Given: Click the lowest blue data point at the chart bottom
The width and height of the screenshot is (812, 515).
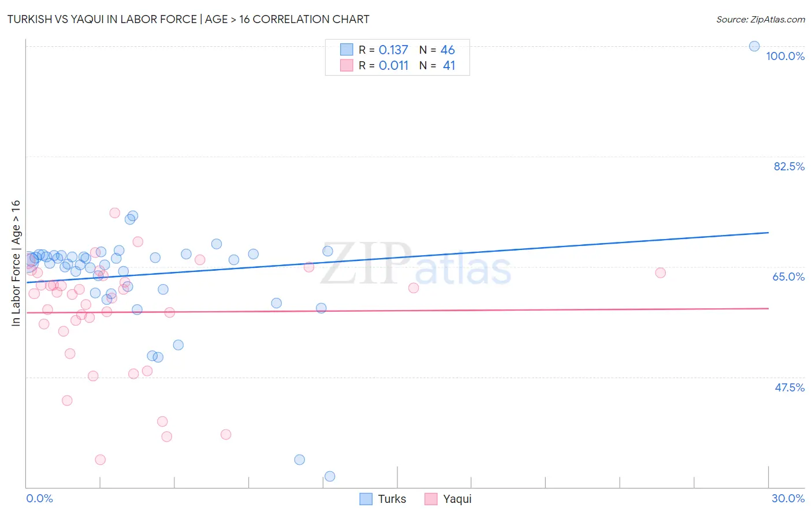Looking at the screenshot, I should point(330,476).
